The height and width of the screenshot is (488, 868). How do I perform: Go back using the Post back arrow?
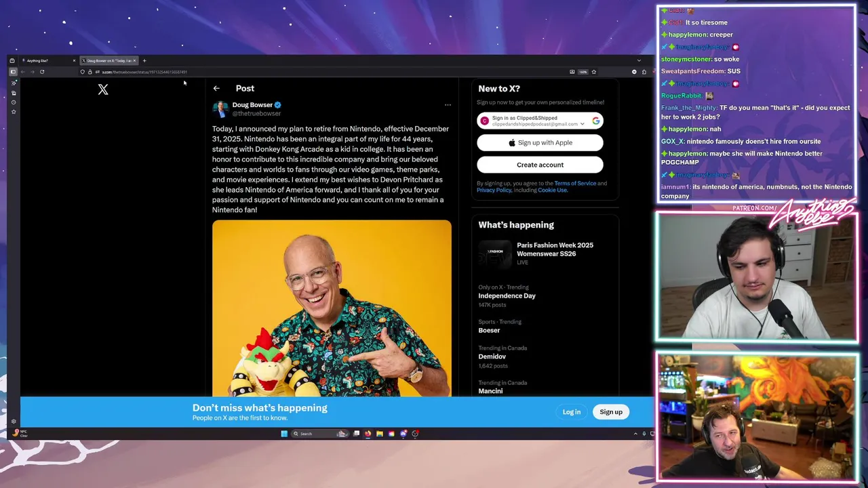pyautogui.click(x=216, y=88)
